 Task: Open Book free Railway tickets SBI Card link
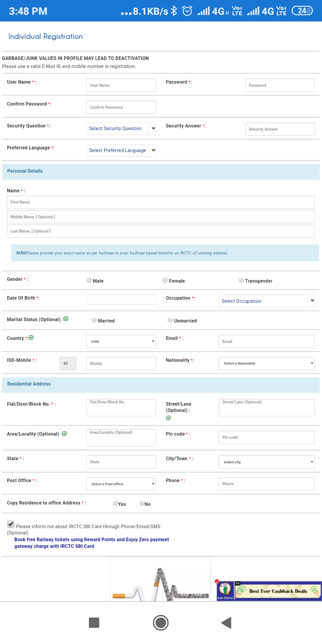92,543
